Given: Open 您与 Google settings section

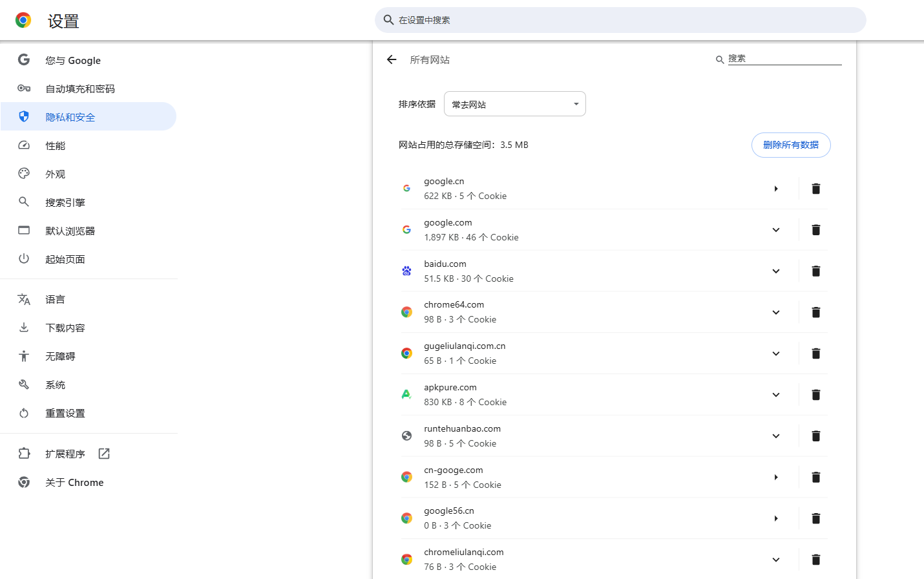Looking at the screenshot, I should click(89, 60).
